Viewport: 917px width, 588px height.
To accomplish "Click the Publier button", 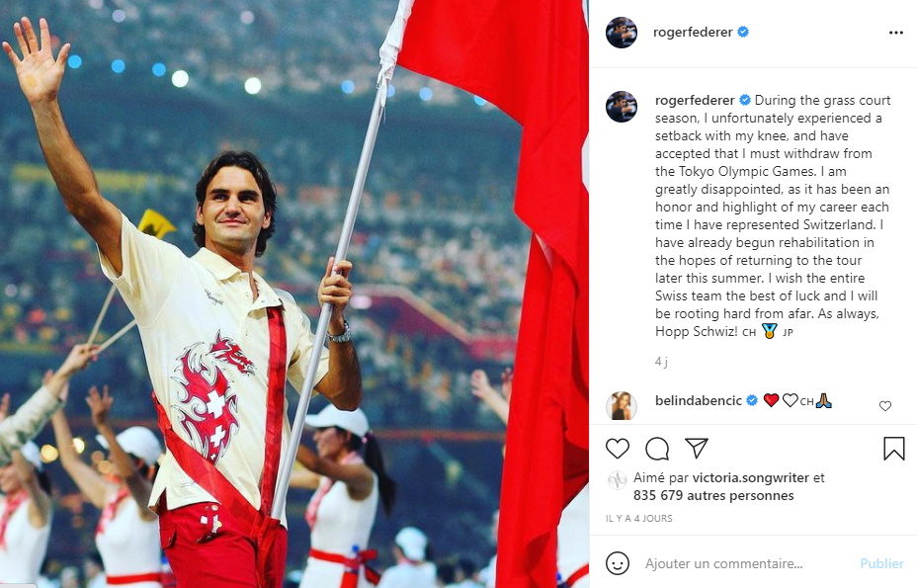I will [881, 563].
